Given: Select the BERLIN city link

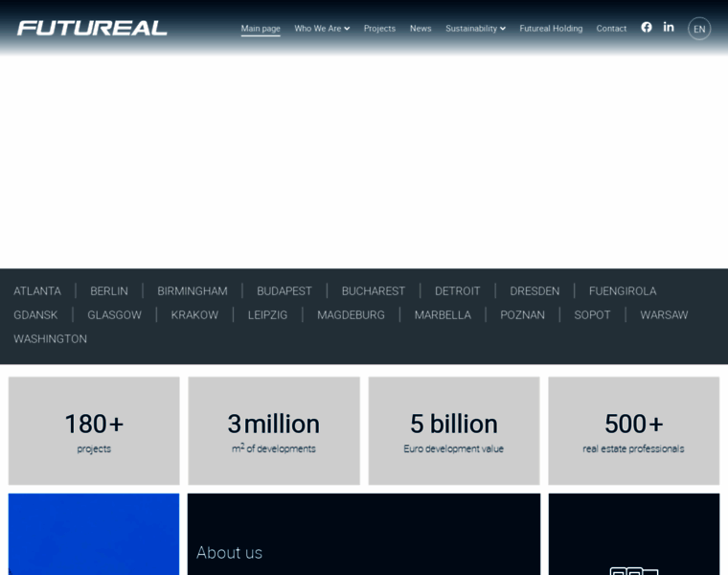Looking at the screenshot, I should click(x=109, y=291).
